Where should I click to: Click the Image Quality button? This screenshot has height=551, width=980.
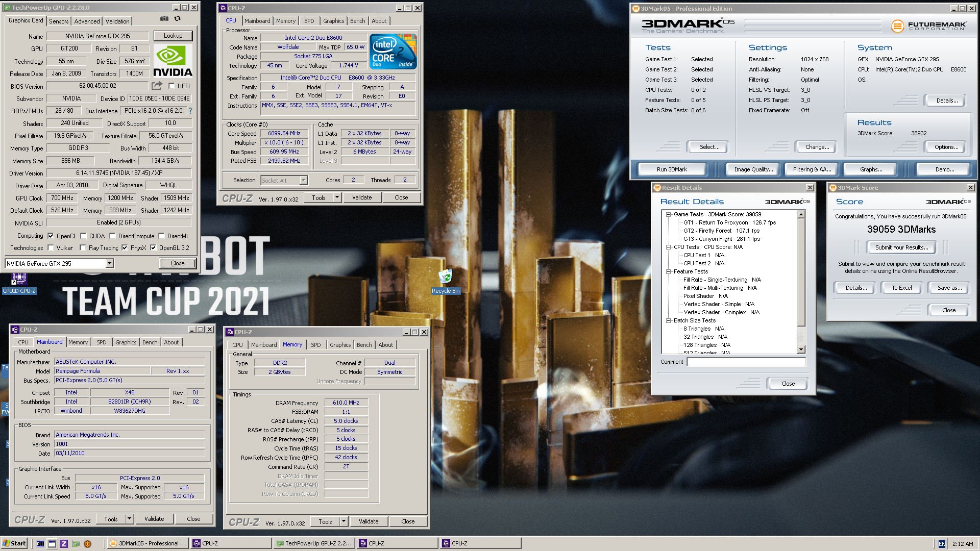coord(753,169)
